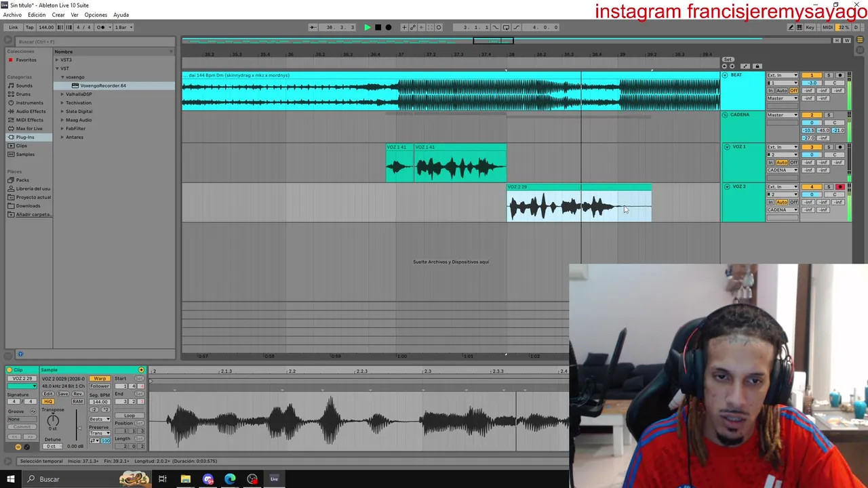Image resolution: width=868 pixels, height=488 pixels.
Task: Select Max for Live category
Action: 28,128
